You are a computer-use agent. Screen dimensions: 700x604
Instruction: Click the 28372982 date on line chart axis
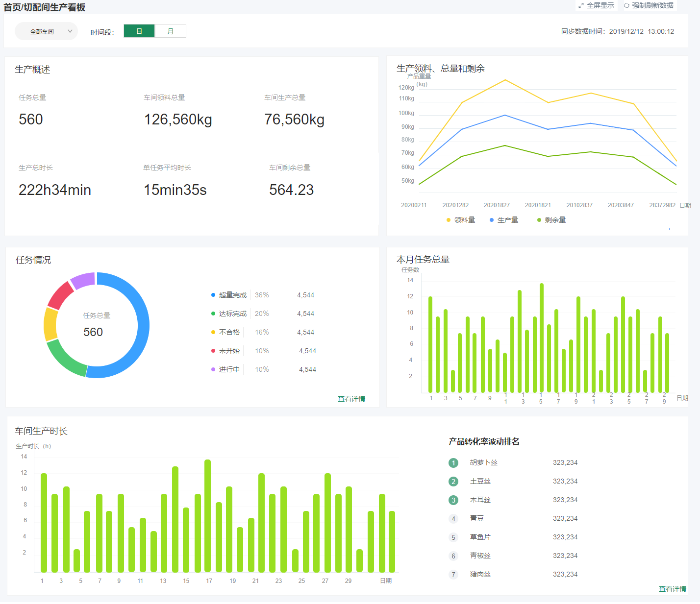point(662,205)
